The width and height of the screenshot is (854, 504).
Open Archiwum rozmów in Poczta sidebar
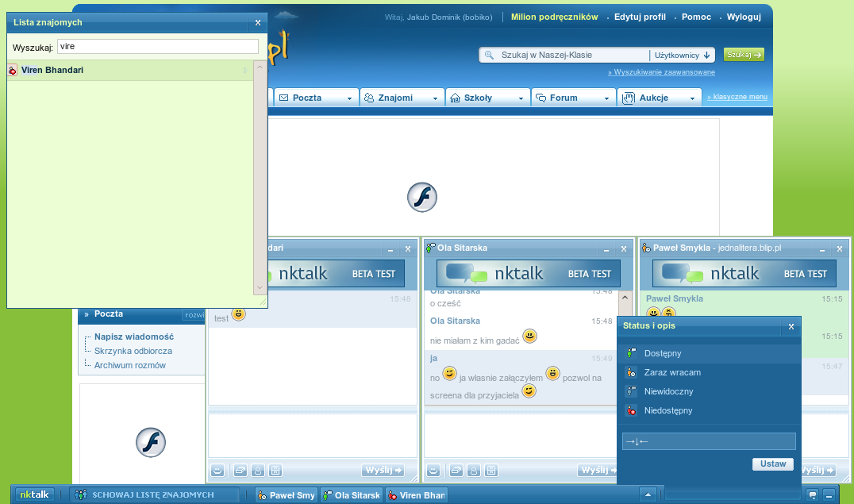[129, 365]
